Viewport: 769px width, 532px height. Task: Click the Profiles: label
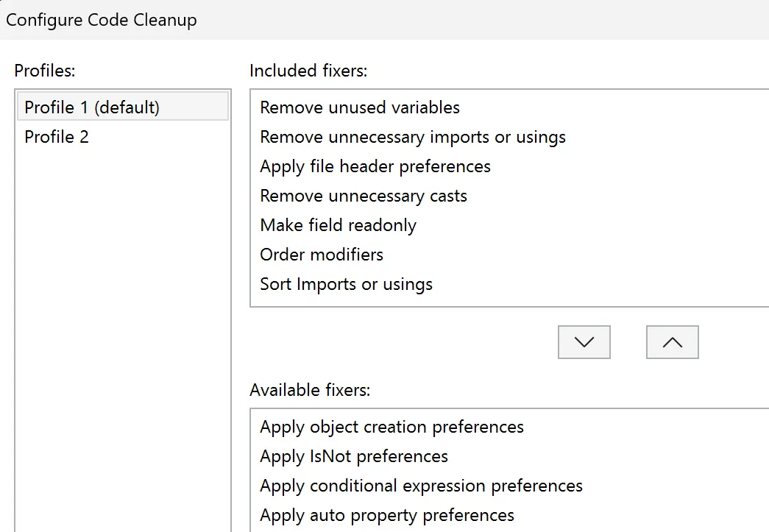(x=46, y=71)
